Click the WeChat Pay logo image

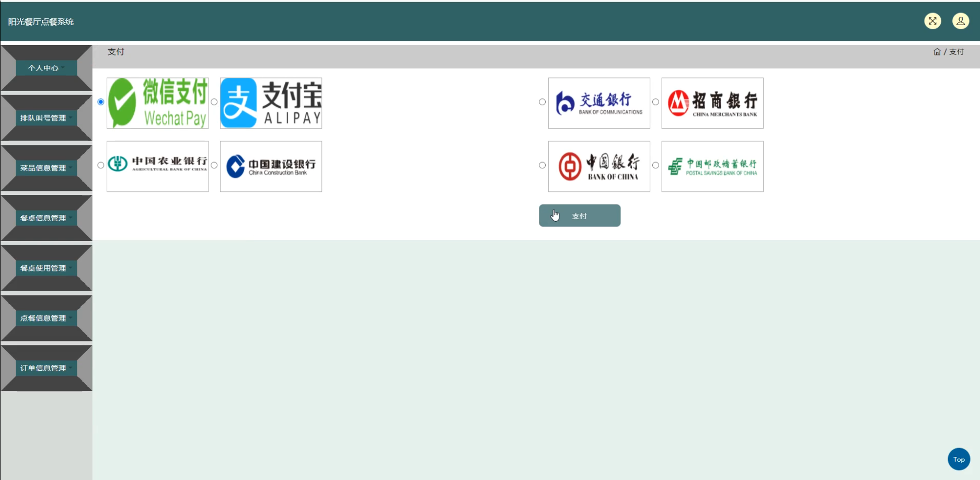[x=158, y=103]
